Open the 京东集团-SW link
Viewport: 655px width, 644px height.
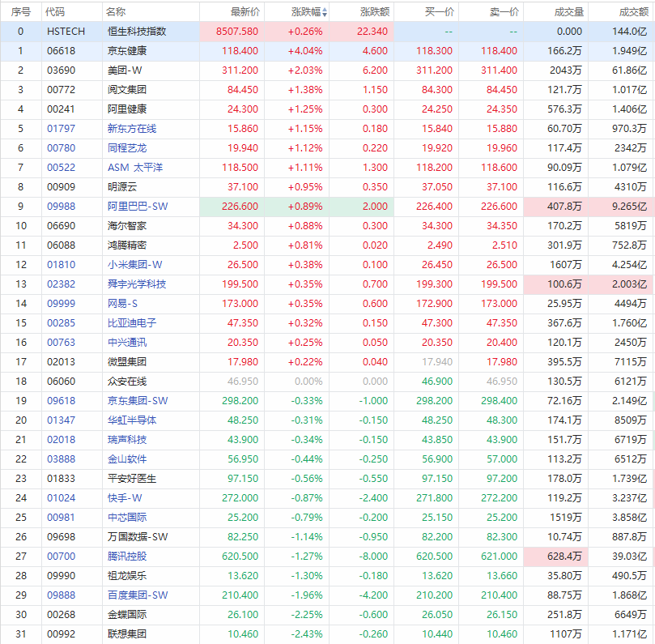point(138,401)
